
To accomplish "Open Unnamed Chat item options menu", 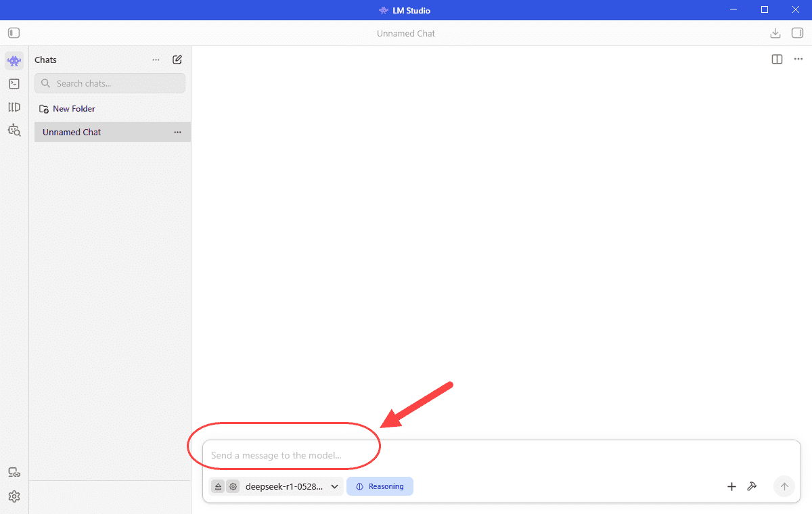I will pos(177,132).
